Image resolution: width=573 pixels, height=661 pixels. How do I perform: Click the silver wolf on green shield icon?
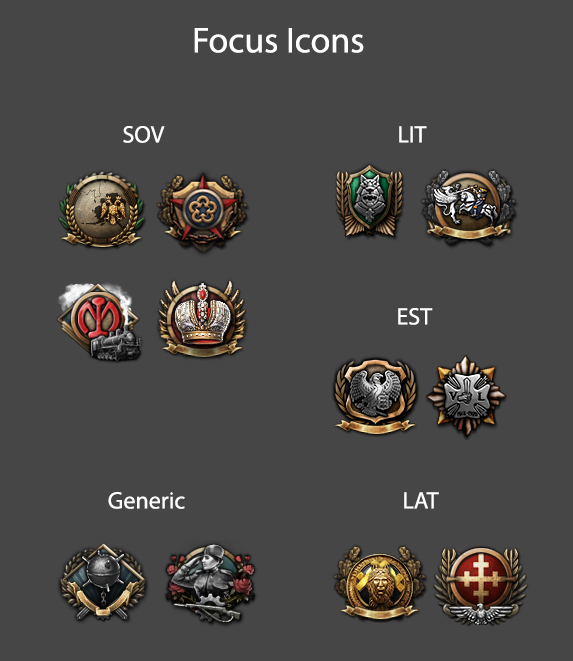(369, 201)
